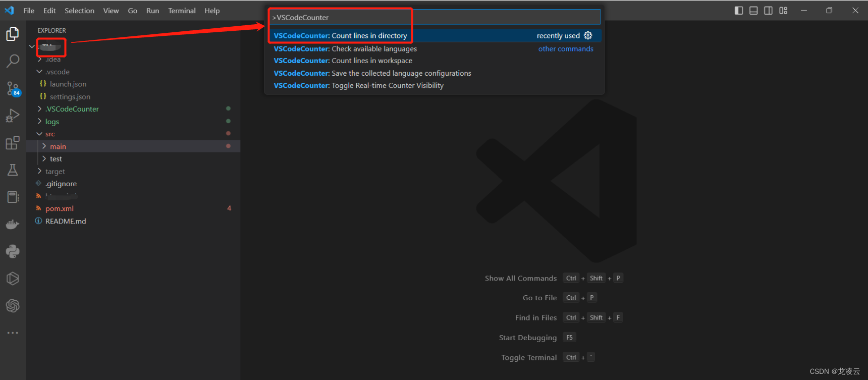Toggle bottom panel layout icon
The width and height of the screenshot is (868, 380).
(x=753, y=10)
